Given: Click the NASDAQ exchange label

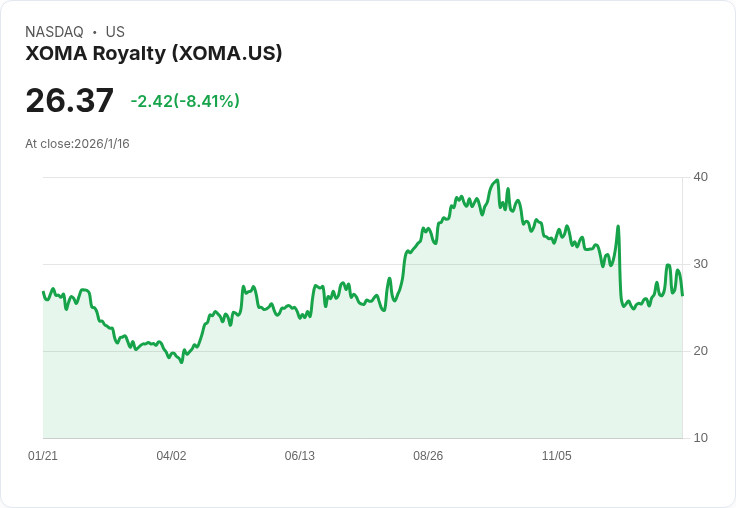Looking at the screenshot, I should [x=54, y=32].
